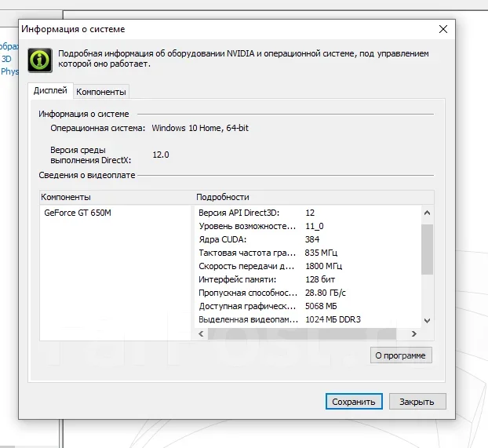Click the 1800 МГц value

tap(324, 266)
